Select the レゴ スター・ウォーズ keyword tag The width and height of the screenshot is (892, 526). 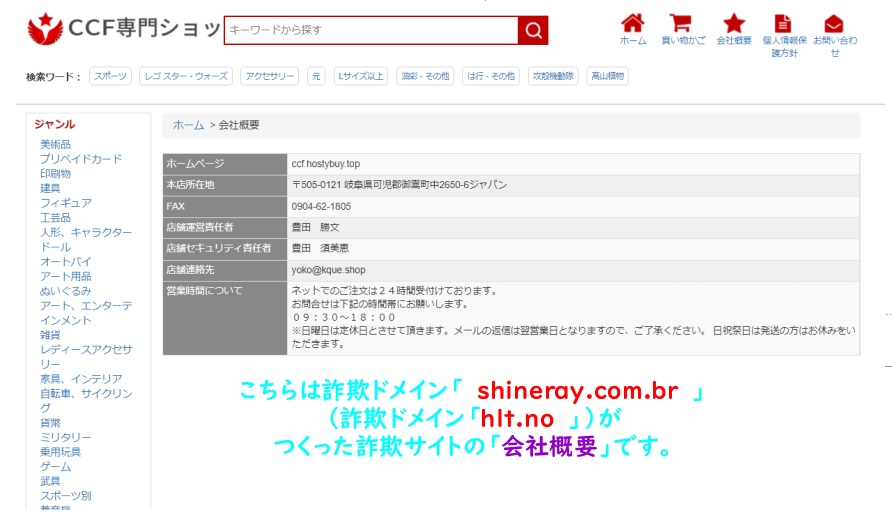(186, 76)
